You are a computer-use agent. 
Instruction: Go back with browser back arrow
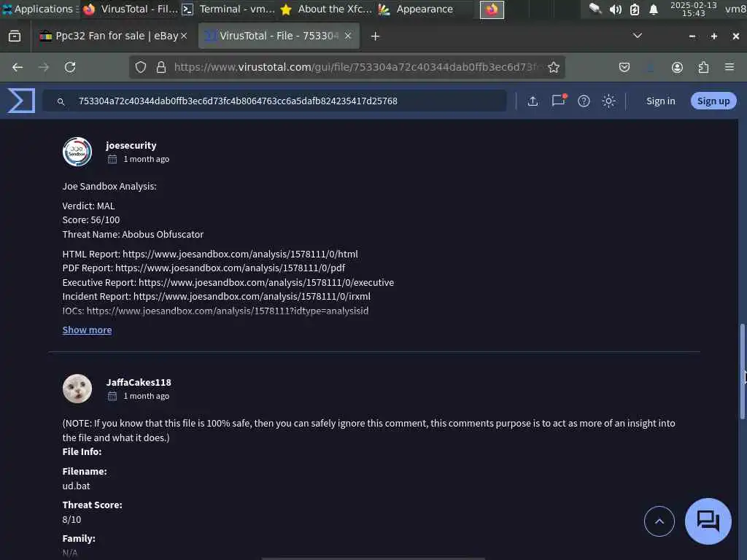pyautogui.click(x=18, y=67)
